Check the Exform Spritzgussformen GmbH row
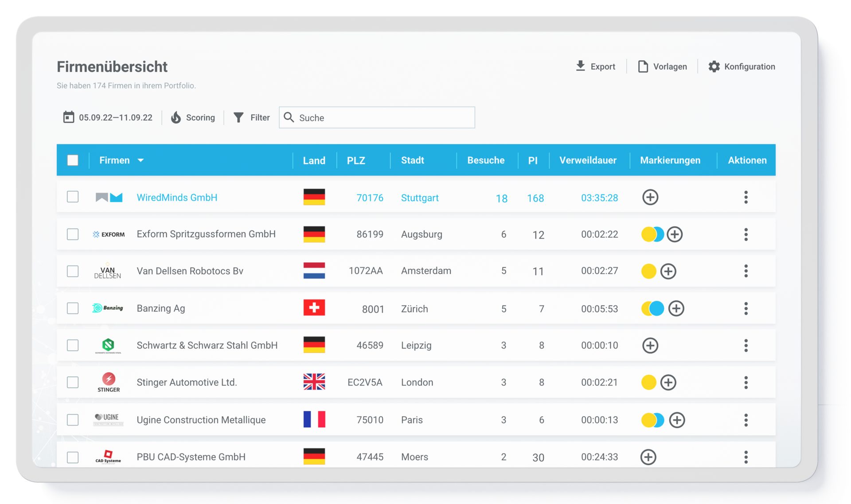This screenshot has height=504, width=851. click(73, 234)
